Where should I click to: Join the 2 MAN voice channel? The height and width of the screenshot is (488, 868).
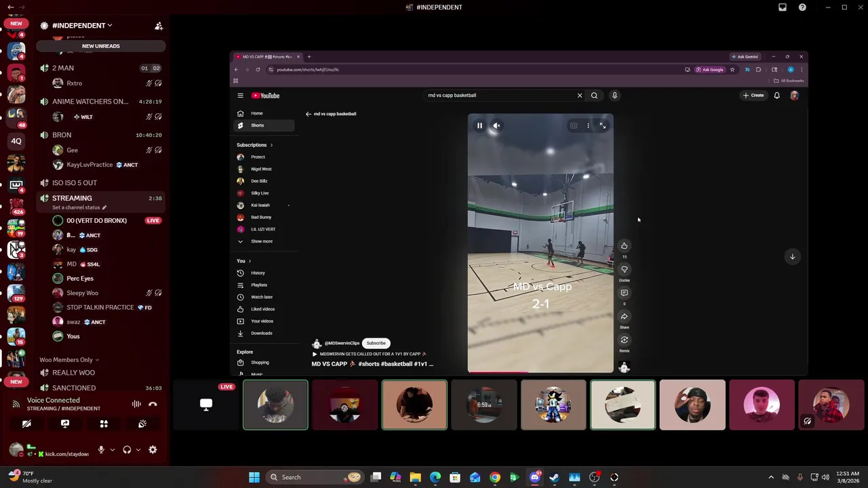pyautogui.click(x=63, y=68)
